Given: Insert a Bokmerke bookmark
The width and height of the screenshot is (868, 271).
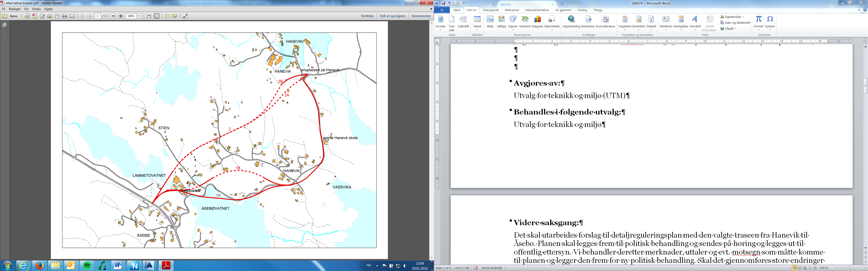Looking at the screenshot, I should [588, 22].
